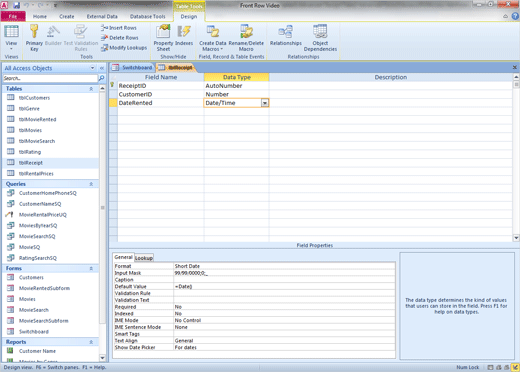The height and width of the screenshot is (372, 520).
Task: Click the Primary Key icon
Action: (x=34, y=37)
